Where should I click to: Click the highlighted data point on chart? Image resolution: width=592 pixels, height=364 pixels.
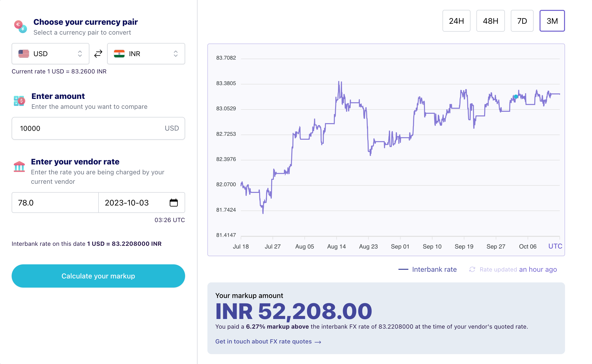[x=516, y=96]
